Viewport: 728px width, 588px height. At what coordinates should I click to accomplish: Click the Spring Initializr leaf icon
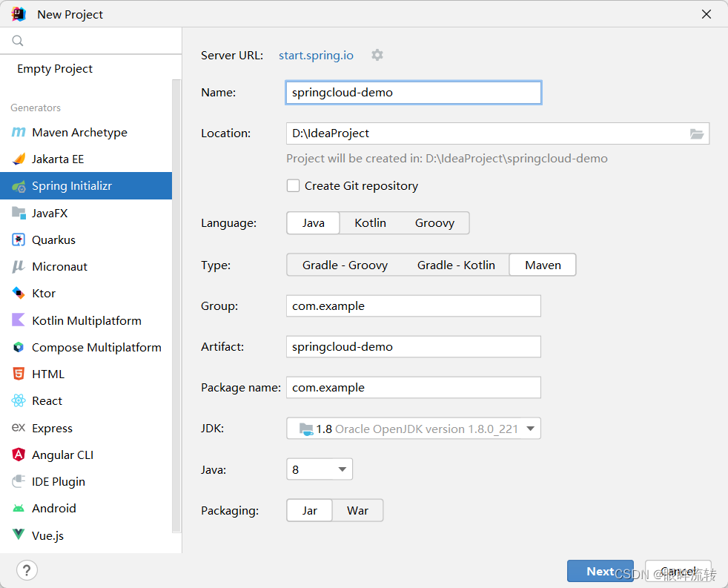(x=18, y=186)
